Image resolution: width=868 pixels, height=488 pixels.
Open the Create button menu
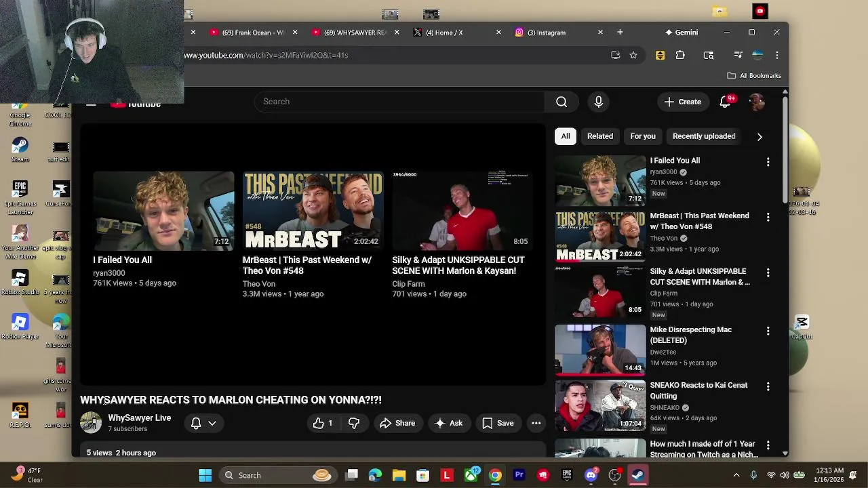(x=683, y=102)
